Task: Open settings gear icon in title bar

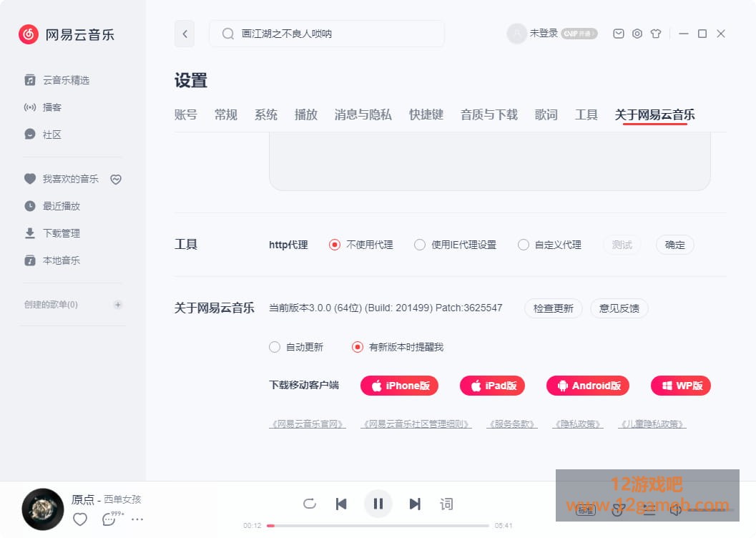Action: 637,34
